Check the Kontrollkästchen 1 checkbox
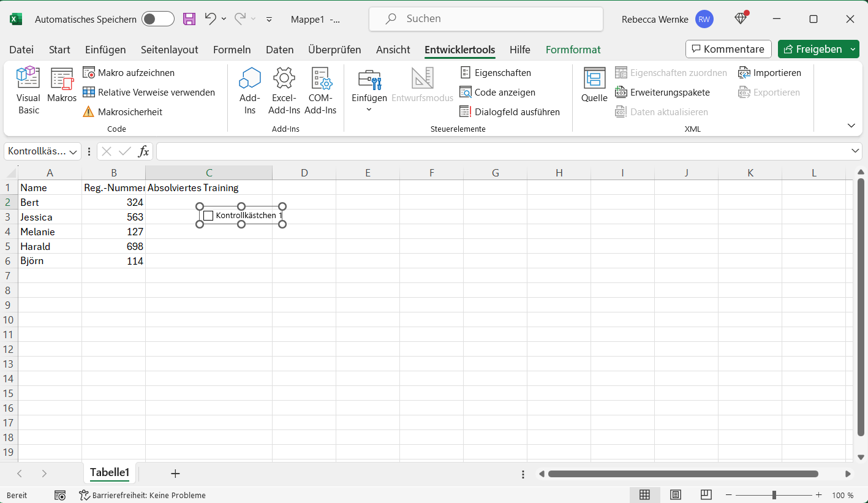The height and width of the screenshot is (503, 868). [208, 216]
